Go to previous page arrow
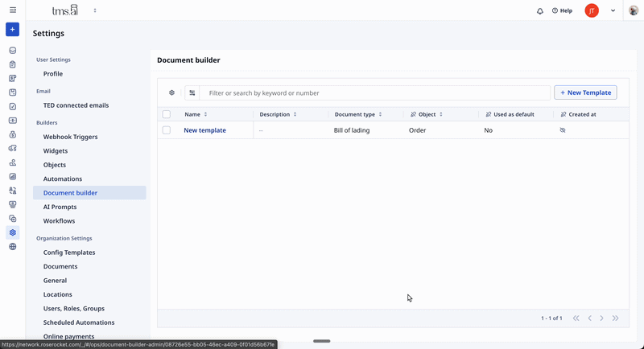 click(x=590, y=318)
